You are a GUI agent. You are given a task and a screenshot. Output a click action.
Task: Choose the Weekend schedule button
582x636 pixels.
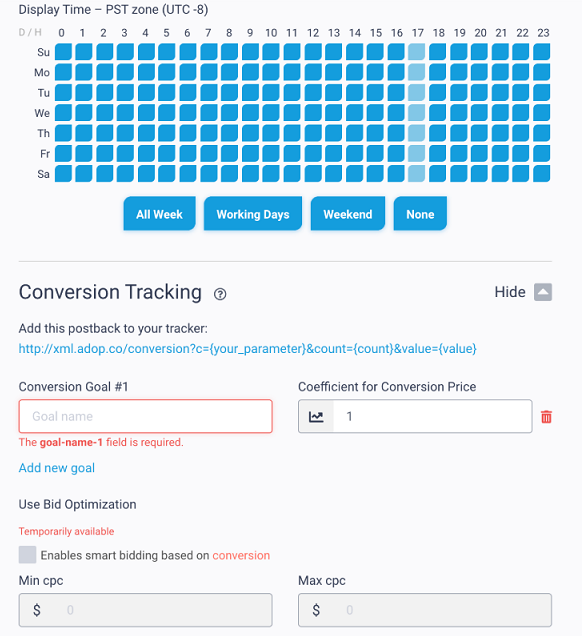348,214
